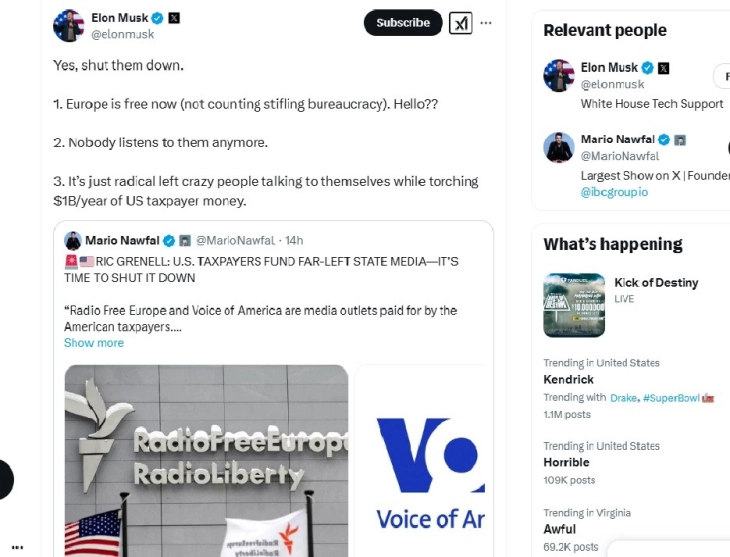Image resolution: width=730 pixels, height=557 pixels.
Task: Click the Subscribe button
Action: coord(403,23)
